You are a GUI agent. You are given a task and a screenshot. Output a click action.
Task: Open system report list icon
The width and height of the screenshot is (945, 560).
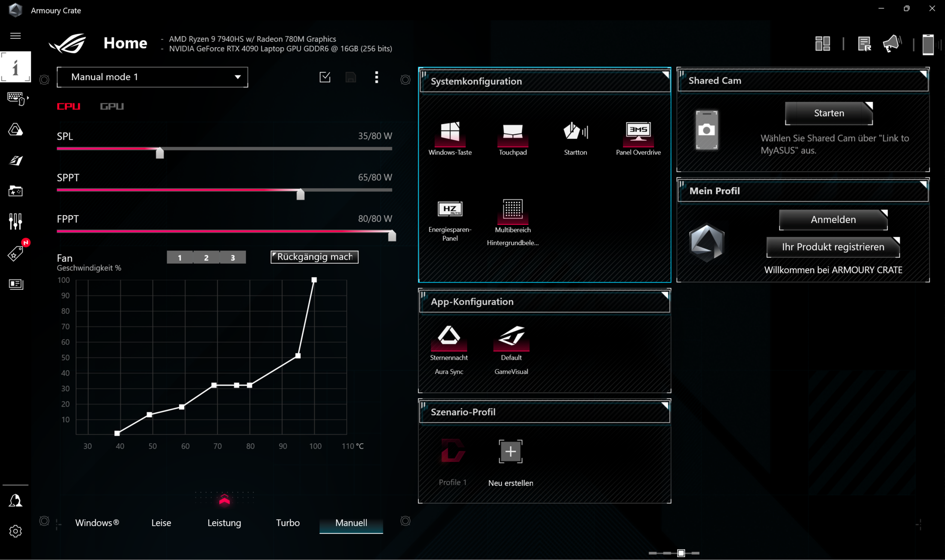[x=864, y=44]
